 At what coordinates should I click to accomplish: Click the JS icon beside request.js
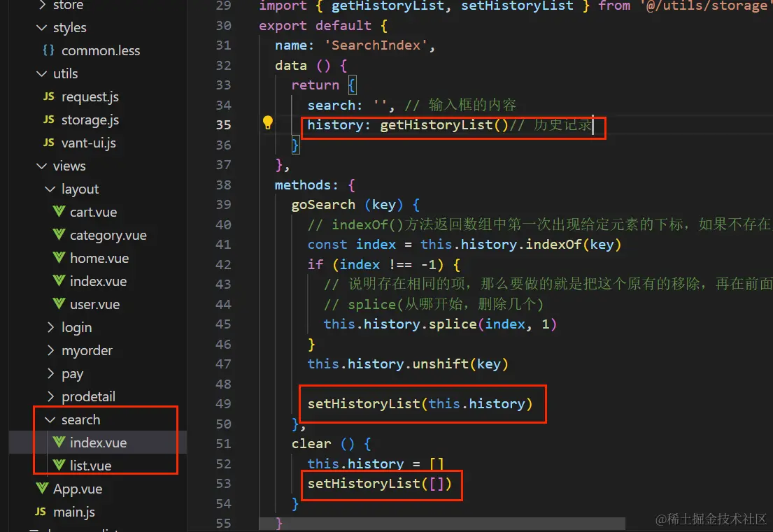[49, 96]
